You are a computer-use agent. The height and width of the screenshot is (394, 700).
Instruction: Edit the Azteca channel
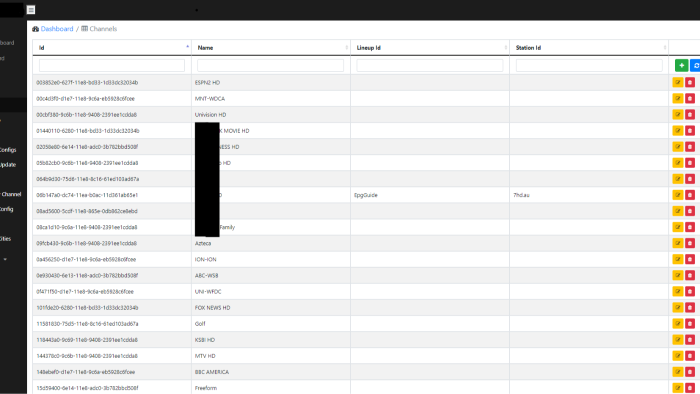click(x=678, y=243)
